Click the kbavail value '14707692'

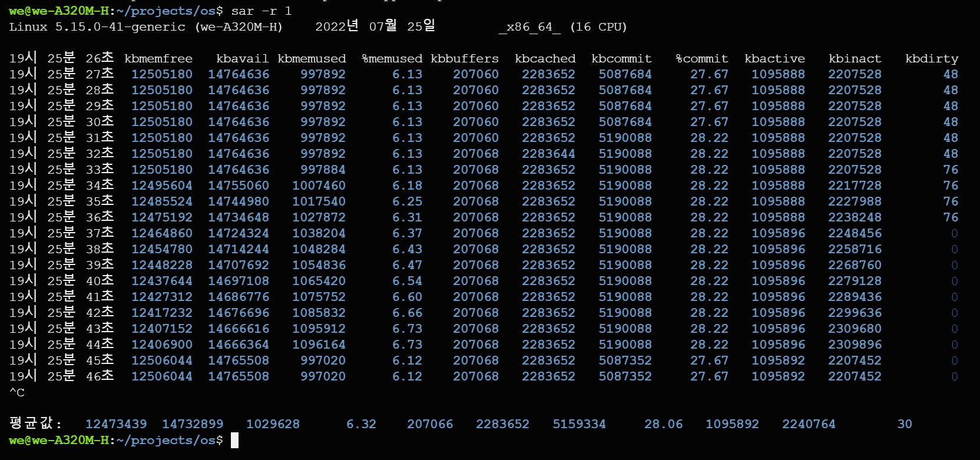click(x=239, y=266)
